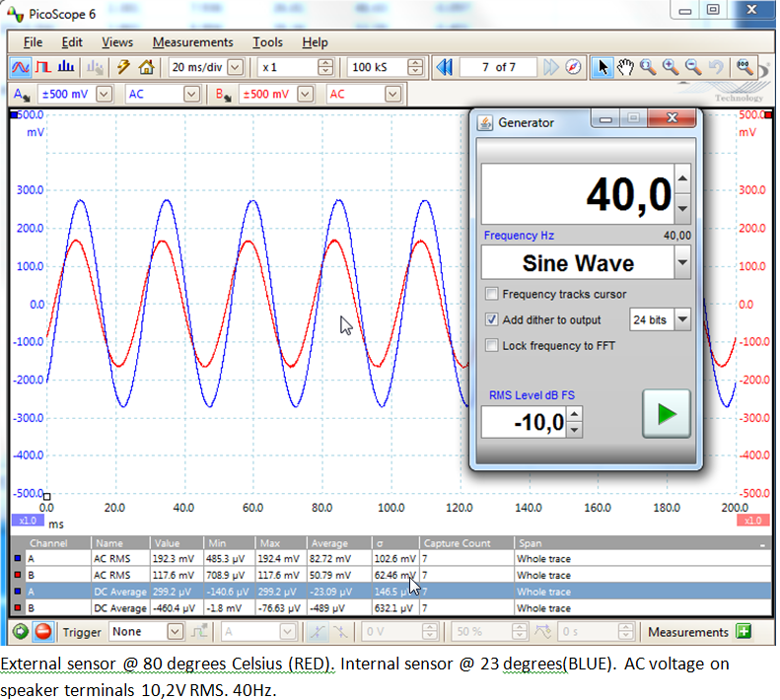Click the zoom in magnifier
Screen dimensions: 780x700
pyautogui.click(x=671, y=67)
